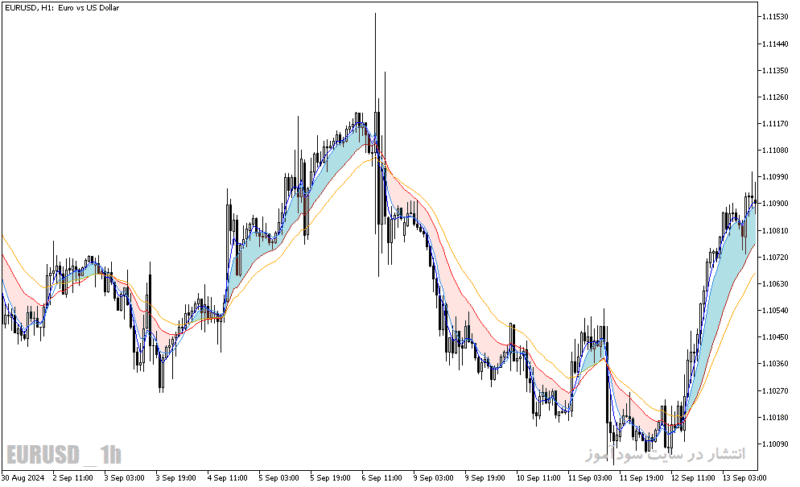The image size is (800, 487).
Task: Select the 1.10090 price axis label
Action: click(775, 444)
